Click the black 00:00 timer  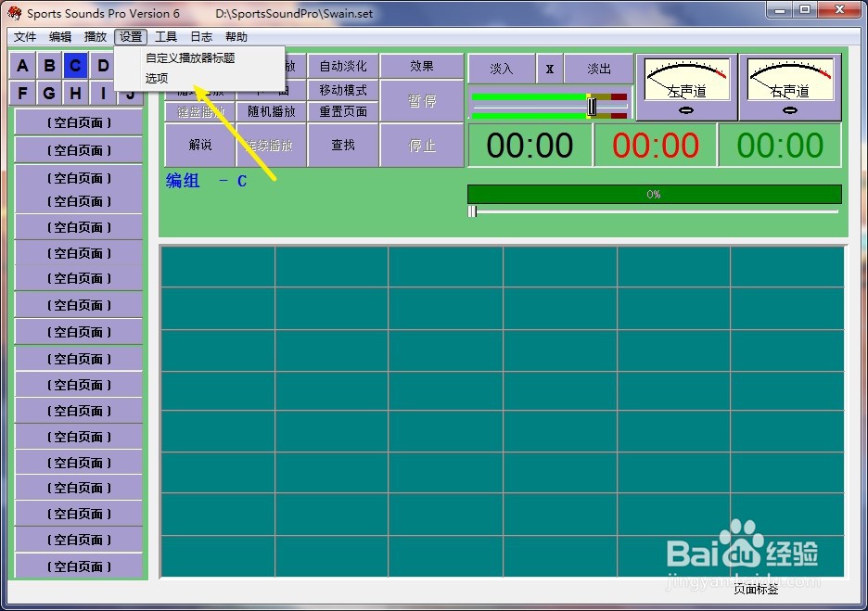(x=530, y=146)
